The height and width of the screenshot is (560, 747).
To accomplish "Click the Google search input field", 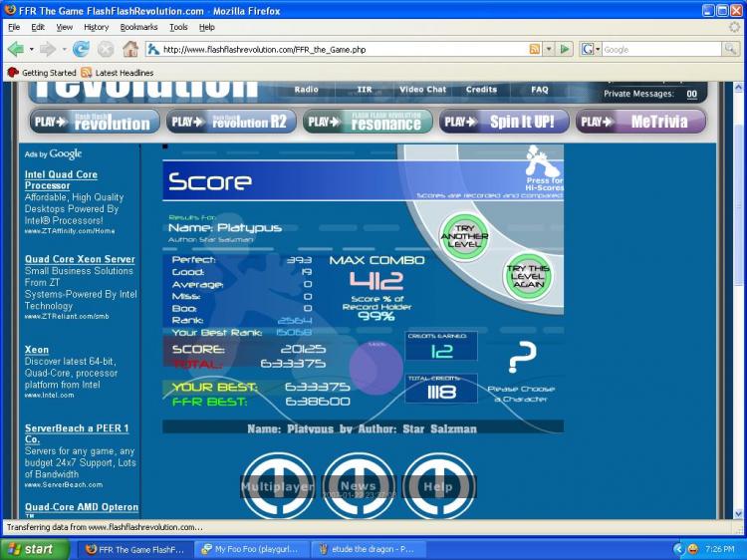I will [x=661, y=49].
